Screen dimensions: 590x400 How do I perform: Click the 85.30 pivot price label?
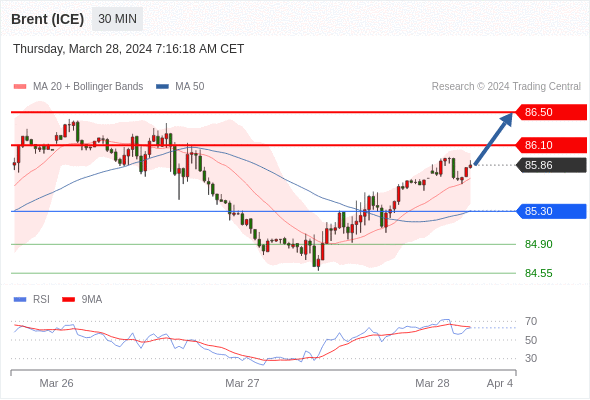[x=551, y=211]
